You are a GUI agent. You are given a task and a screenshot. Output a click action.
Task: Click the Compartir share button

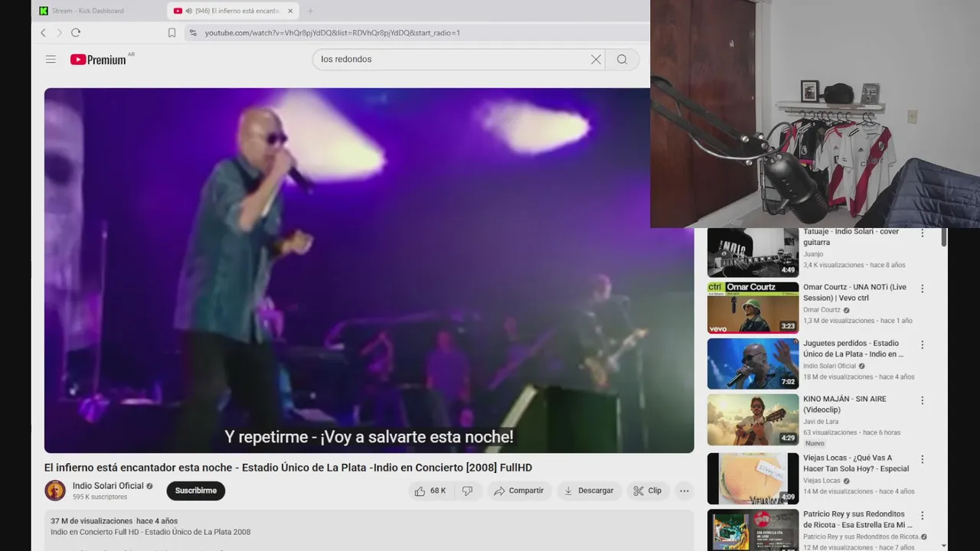(519, 491)
